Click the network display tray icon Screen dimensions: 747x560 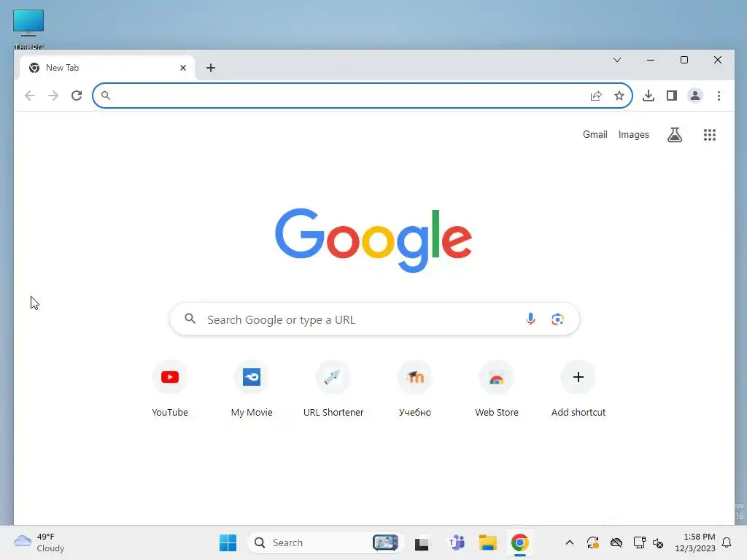click(x=639, y=542)
